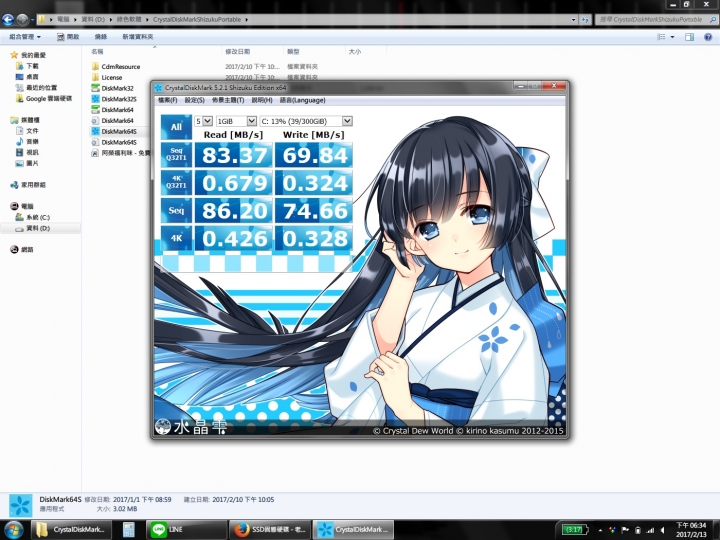
Task: Run the plain Seq benchmark button
Action: [176, 210]
